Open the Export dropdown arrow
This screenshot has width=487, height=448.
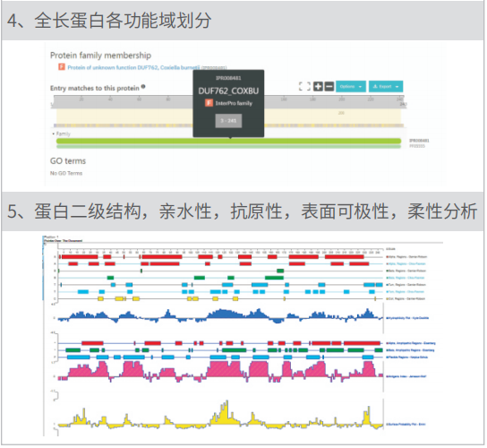click(397, 87)
